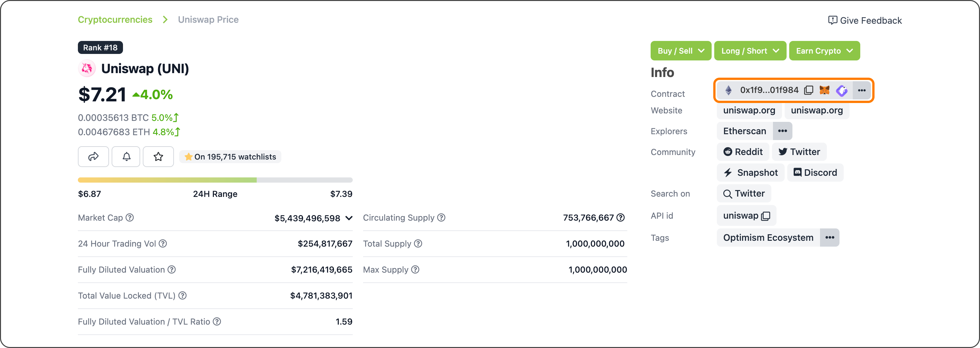980x348 pixels.
Task: Copy the uniswap API id
Action: pyautogui.click(x=766, y=216)
